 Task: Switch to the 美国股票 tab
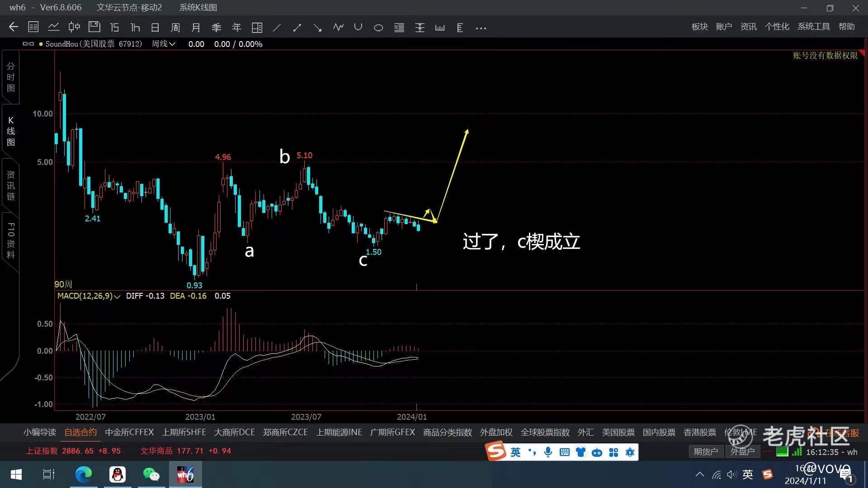point(618,432)
